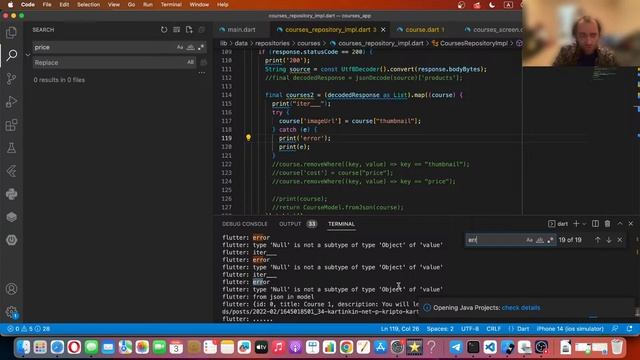Add a new terminal with plus icon
Viewport: 640px width, 360px height.
click(576, 224)
